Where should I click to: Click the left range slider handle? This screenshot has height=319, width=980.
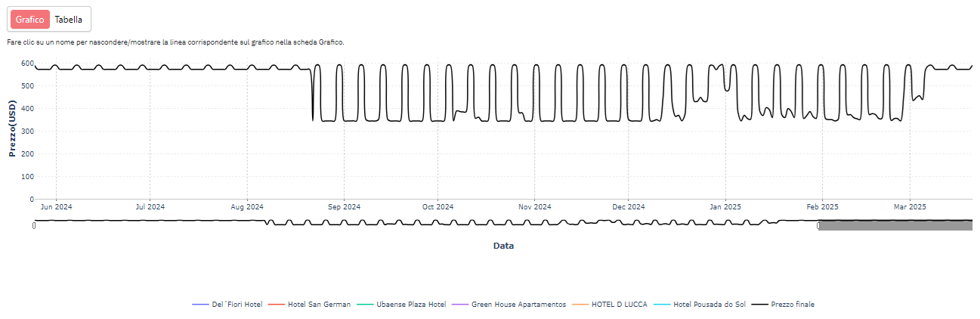coord(35,225)
